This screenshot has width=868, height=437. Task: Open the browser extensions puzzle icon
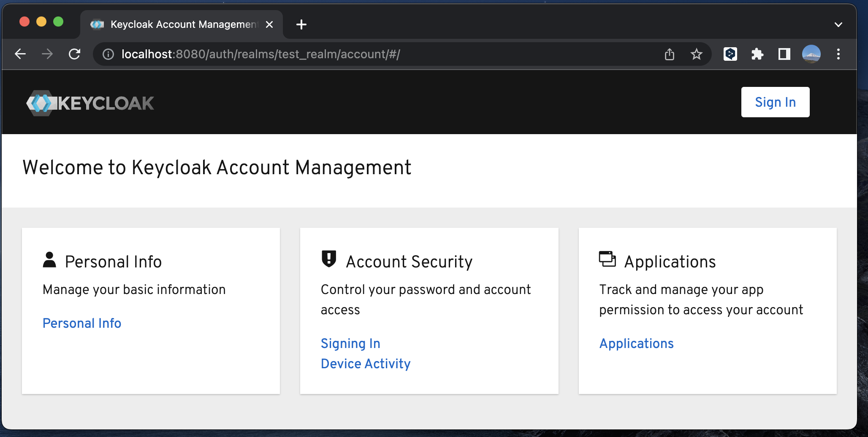click(757, 54)
